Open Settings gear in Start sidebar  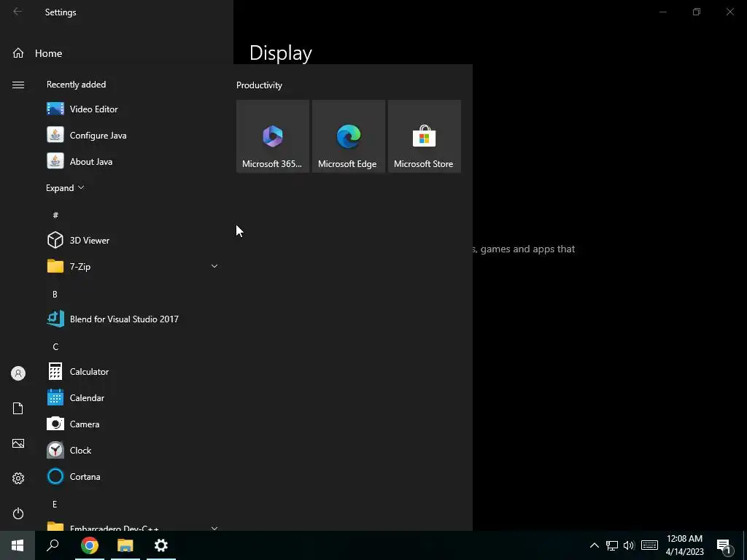click(18, 478)
